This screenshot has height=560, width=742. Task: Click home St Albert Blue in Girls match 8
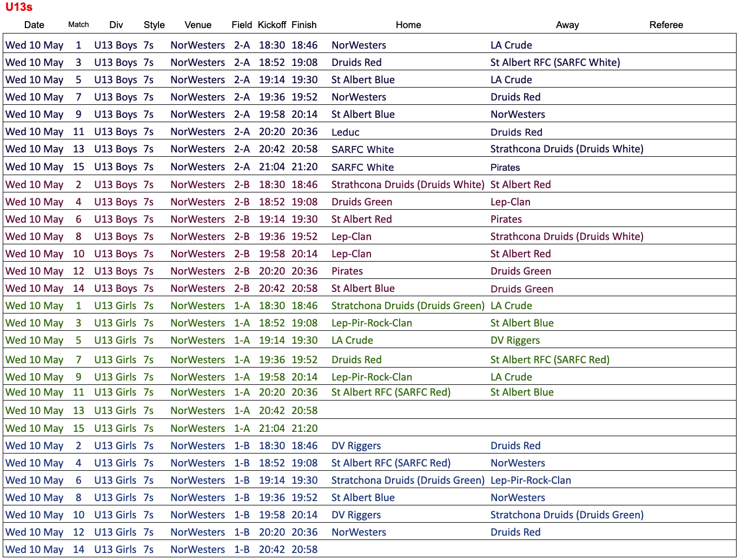[x=363, y=498]
